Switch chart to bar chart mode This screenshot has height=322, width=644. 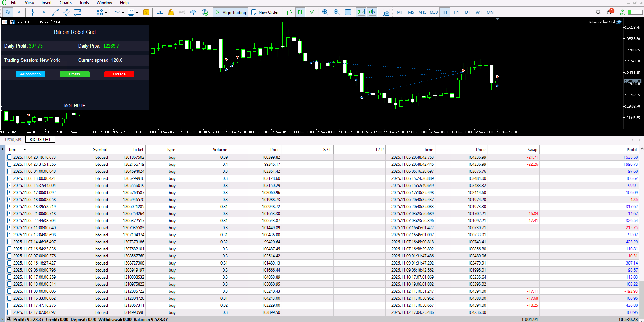[x=289, y=12]
